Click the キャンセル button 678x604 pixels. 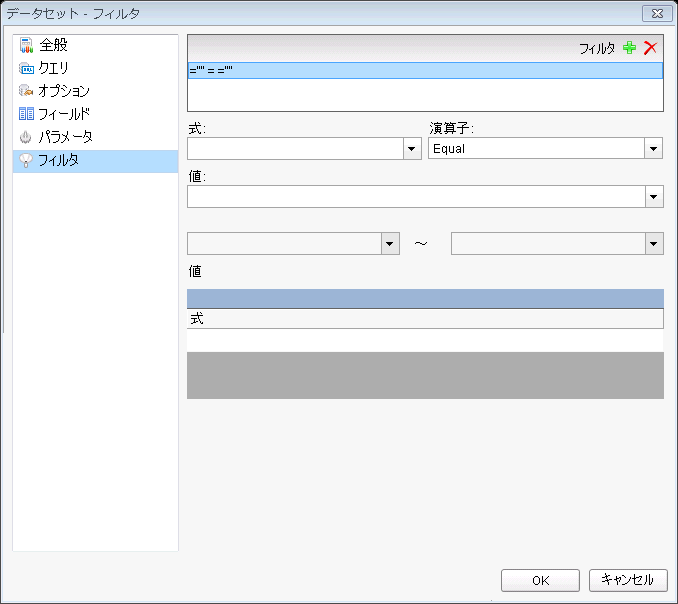pyautogui.click(x=628, y=580)
